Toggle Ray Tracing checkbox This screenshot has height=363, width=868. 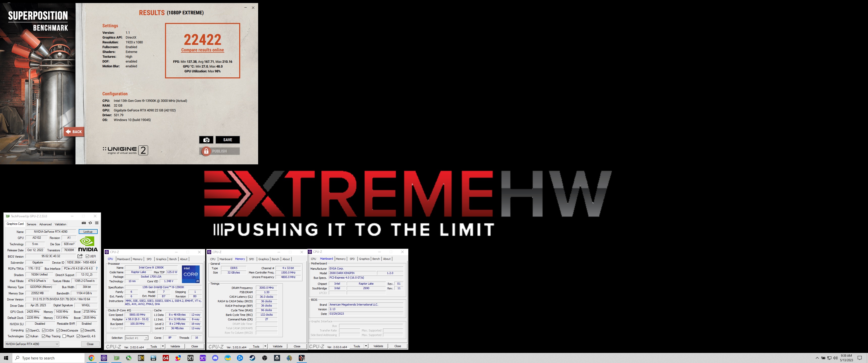(x=43, y=336)
